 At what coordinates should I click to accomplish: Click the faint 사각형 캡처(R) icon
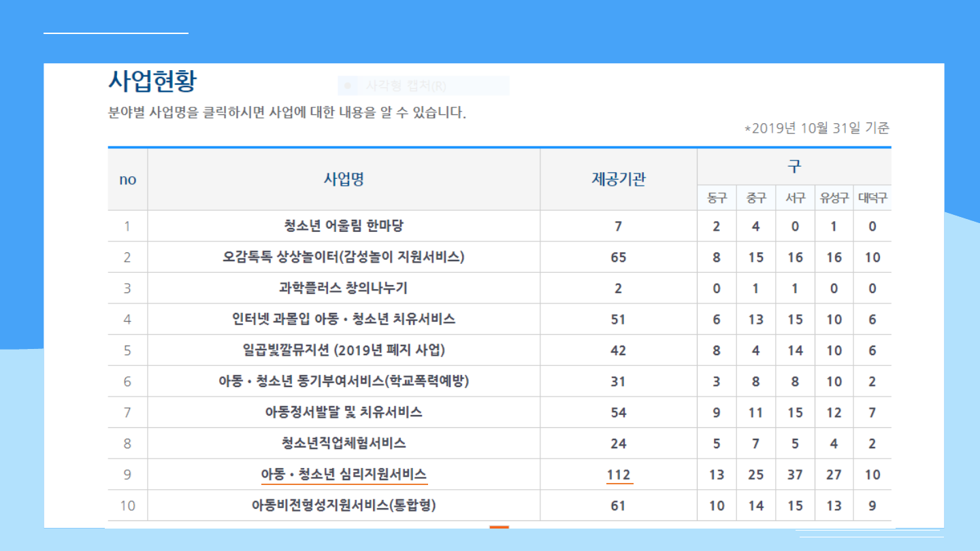click(348, 86)
